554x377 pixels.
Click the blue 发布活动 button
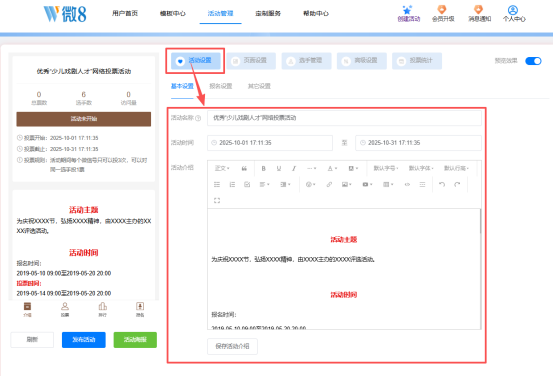84,340
